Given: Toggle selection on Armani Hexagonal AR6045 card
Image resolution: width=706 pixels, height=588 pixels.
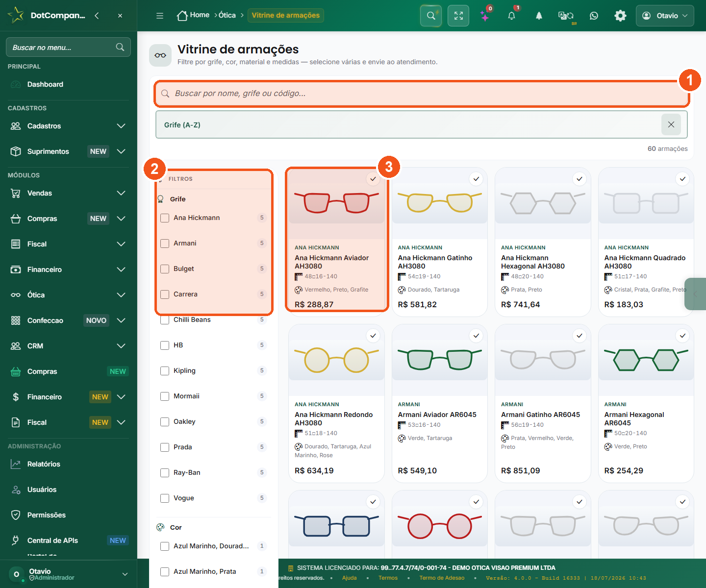Looking at the screenshot, I should pyautogui.click(x=682, y=336).
